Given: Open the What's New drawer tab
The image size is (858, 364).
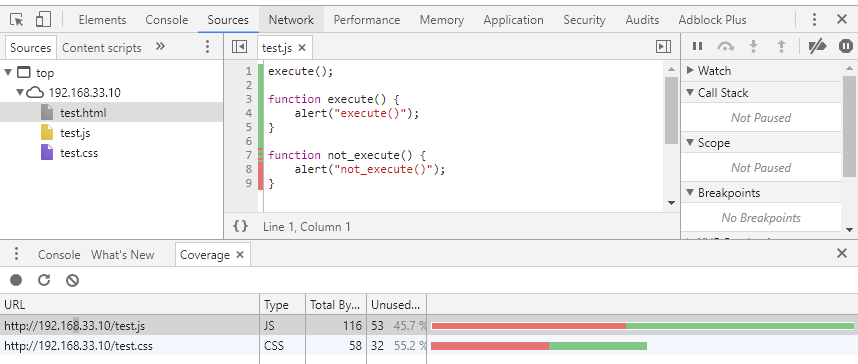Looking at the screenshot, I should (123, 255).
